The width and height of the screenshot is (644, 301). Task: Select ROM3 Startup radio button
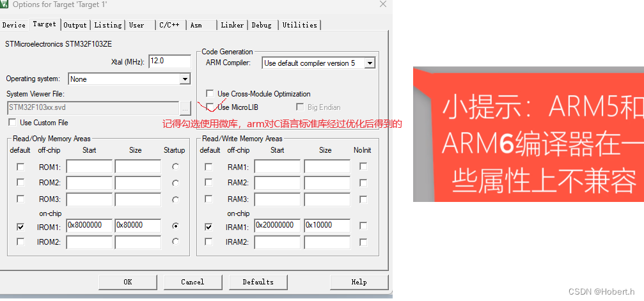[x=176, y=200]
